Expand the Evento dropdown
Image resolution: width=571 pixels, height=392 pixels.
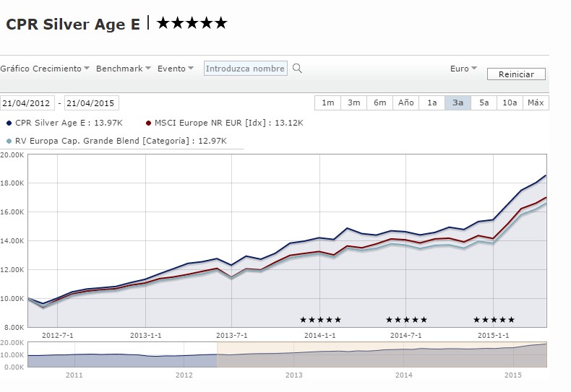point(176,69)
